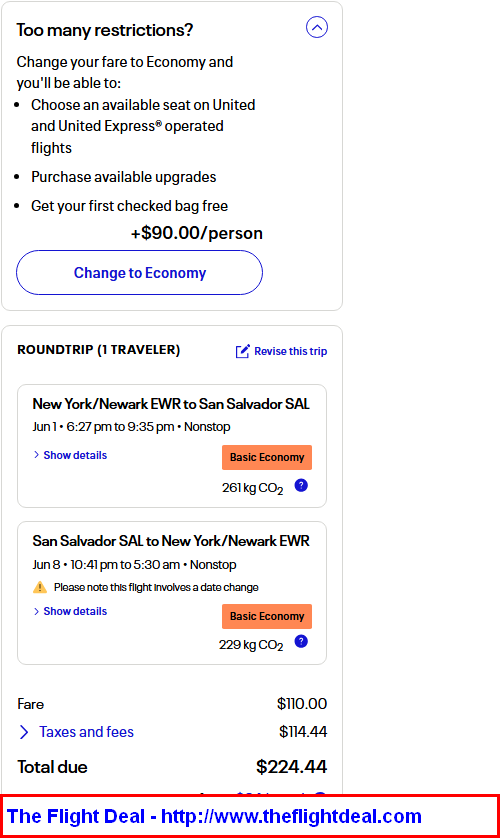The height and width of the screenshot is (838, 500).
Task: Collapse the 'Too many restrictions?' panel
Action: (316, 27)
